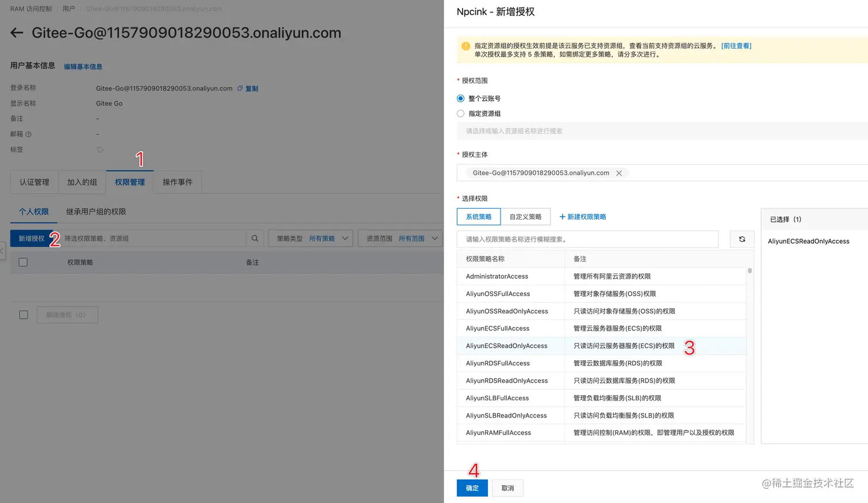
Task: Switch to 自定义策略 policy tab
Action: [525, 217]
